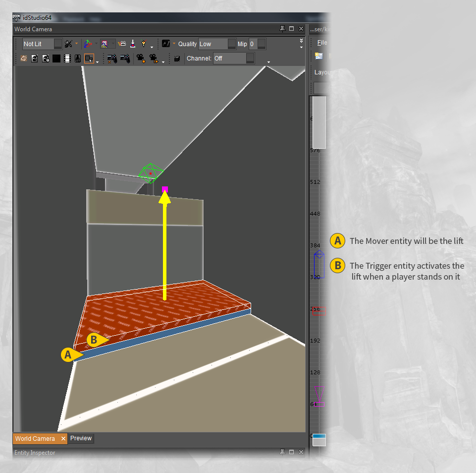Open the File menu in right panel
Viewport: 476px width, 473px height.
322,43
